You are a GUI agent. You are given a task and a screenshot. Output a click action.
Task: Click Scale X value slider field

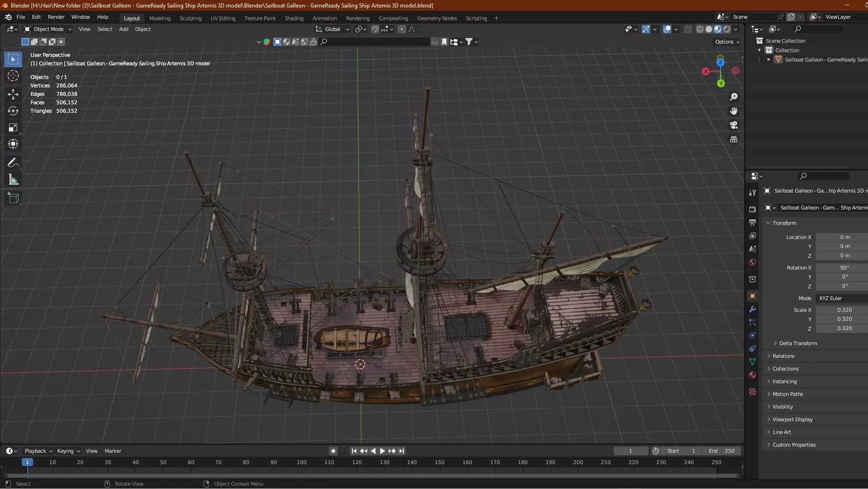[x=842, y=310]
